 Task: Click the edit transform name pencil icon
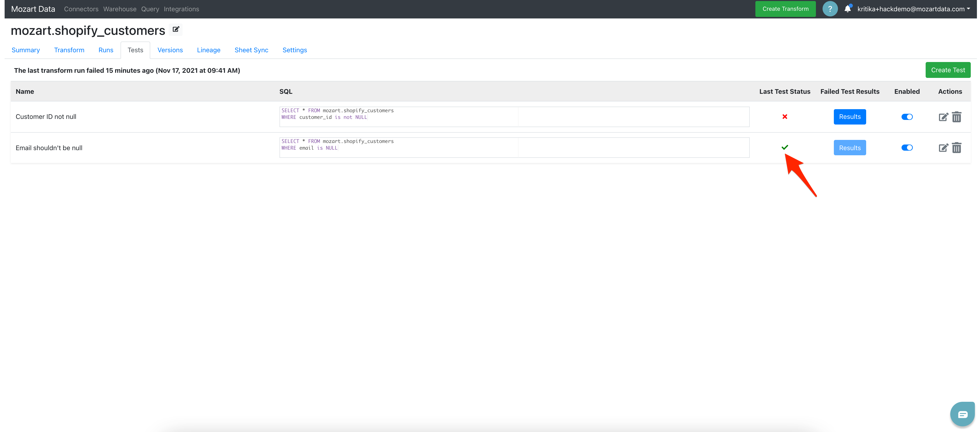click(x=176, y=29)
